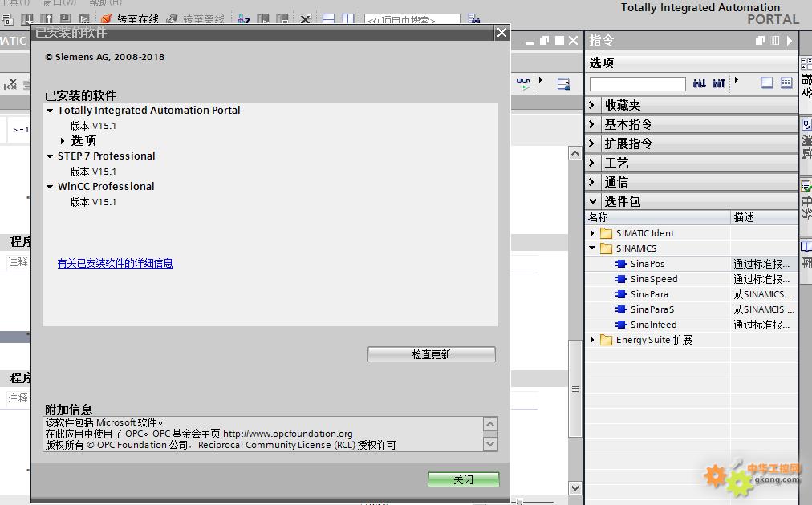
Task: Click the search-up icon in the 选项 bar
Action: pyautogui.click(x=719, y=83)
